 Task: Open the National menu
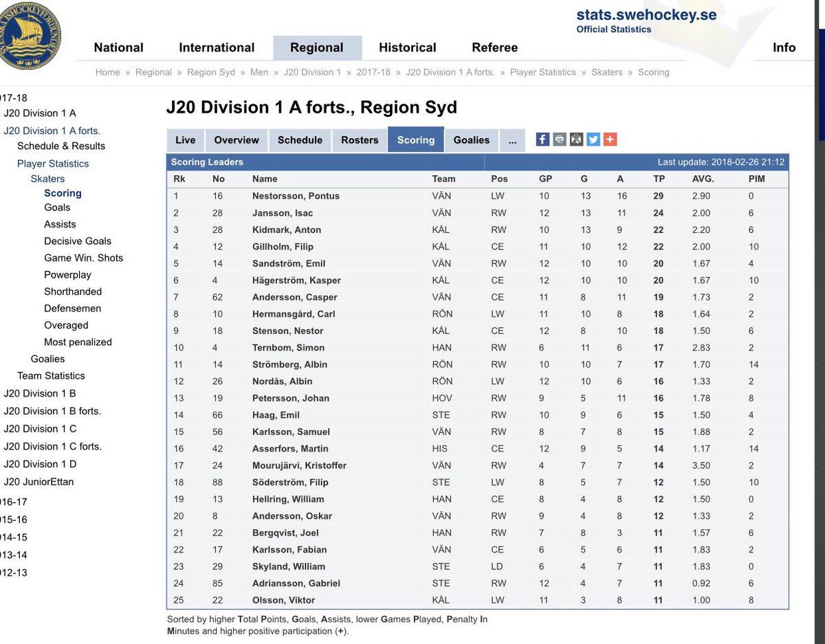coord(119,47)
